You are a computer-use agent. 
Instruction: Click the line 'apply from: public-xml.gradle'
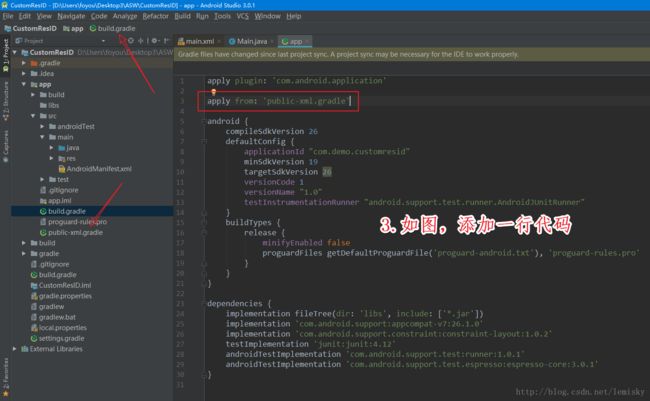point(279,101)
